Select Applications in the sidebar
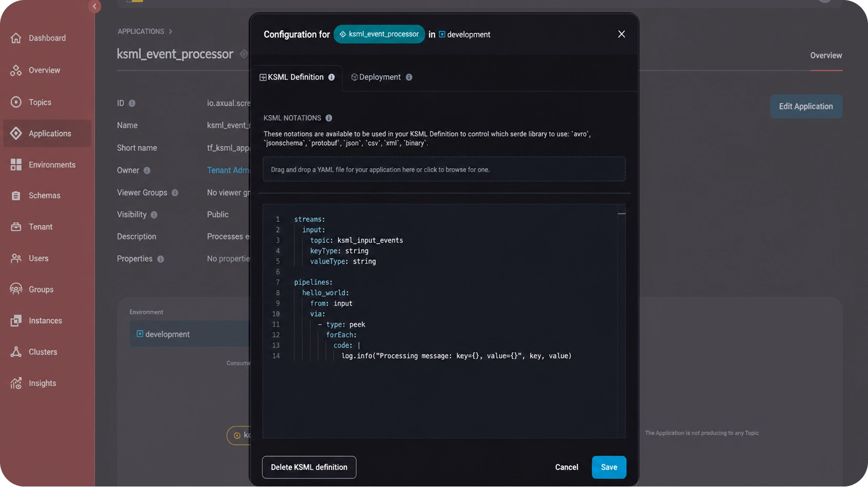Screen dimensions: 868x487 (x=47, y=133)
